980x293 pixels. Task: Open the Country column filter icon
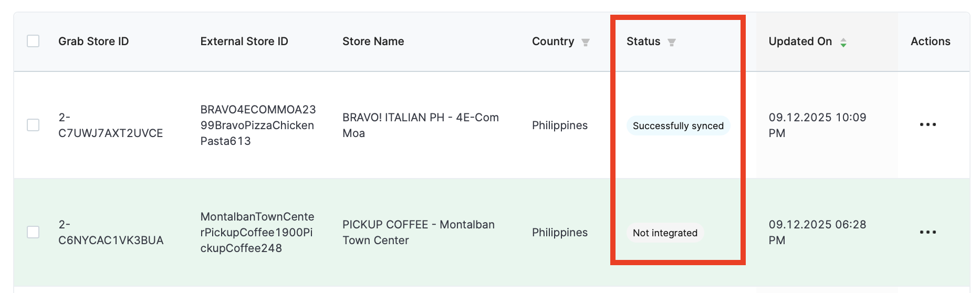586,43
